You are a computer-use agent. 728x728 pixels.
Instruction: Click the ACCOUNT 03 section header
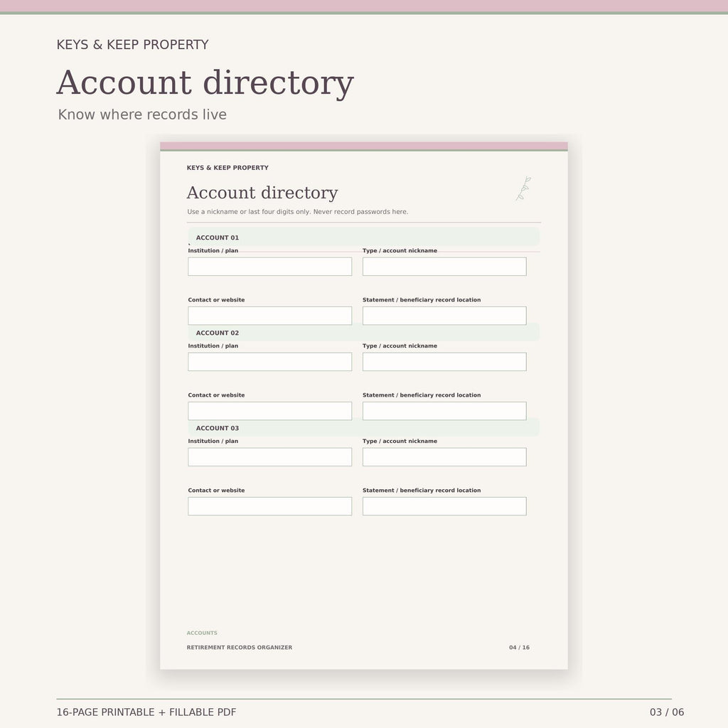363,427
